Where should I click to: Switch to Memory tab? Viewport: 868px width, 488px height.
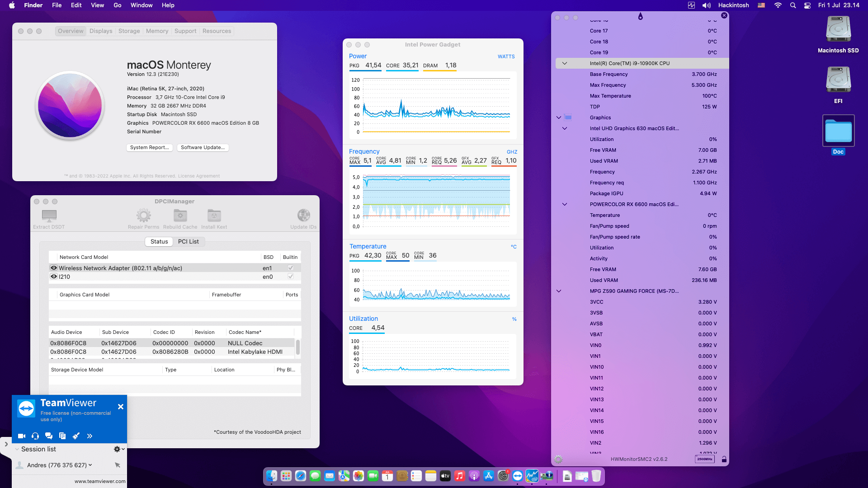pyautogui.click(x=157, y=31)
